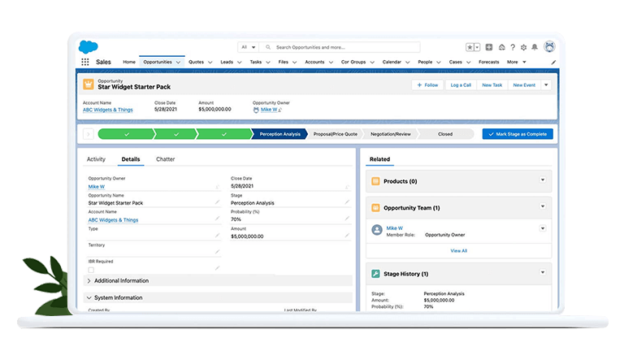Open the user profile avatar

pos(549,47)
